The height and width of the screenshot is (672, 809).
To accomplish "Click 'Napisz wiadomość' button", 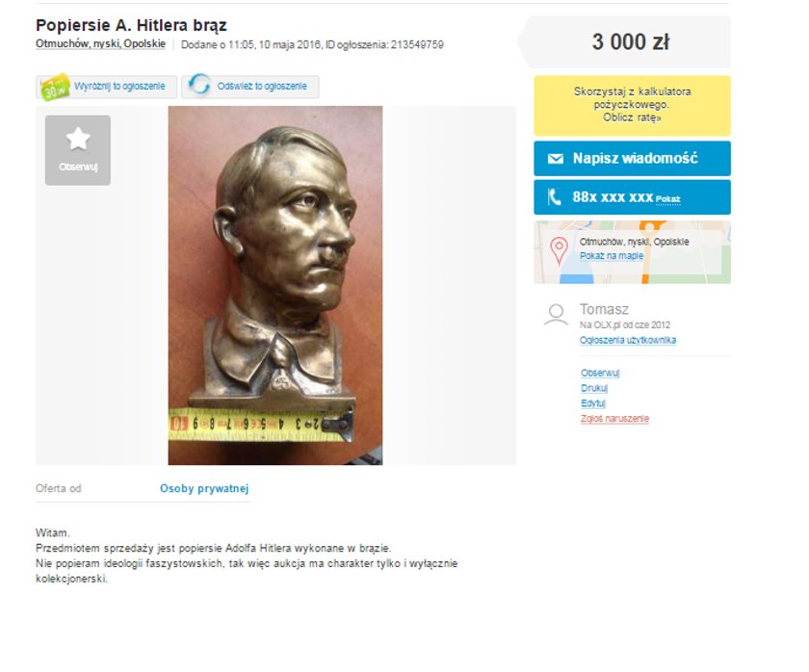I will 632,158.
